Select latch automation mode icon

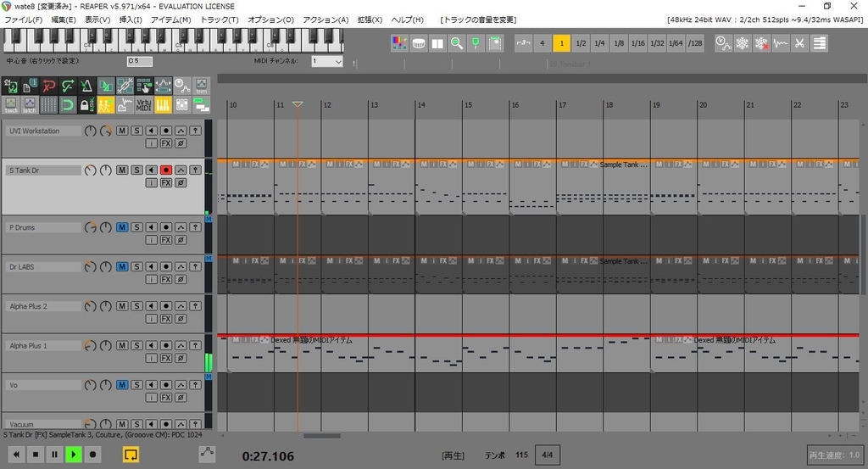pos(30,104)
